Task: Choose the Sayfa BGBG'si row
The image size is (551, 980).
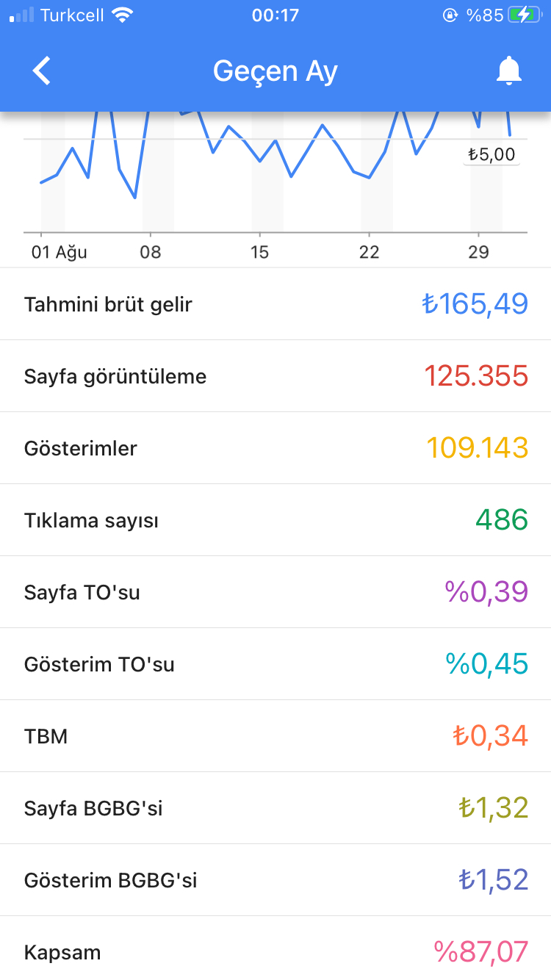Action: tap(275, 808)
